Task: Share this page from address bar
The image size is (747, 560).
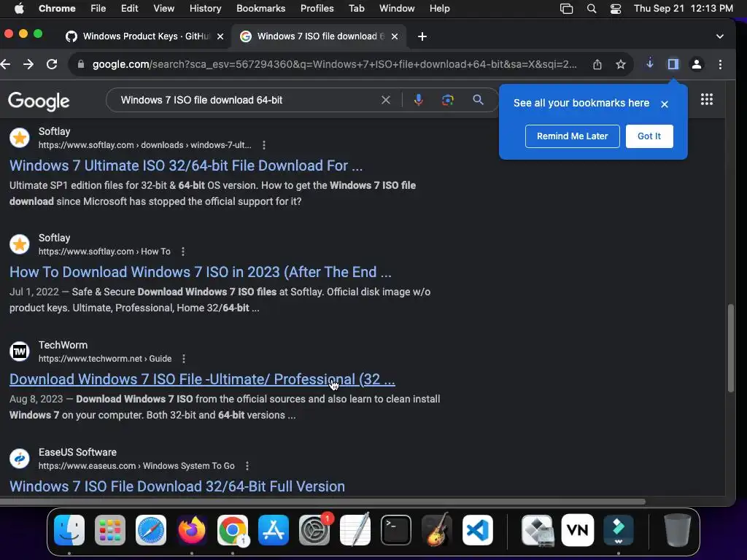Action: (x=597, y=64)
